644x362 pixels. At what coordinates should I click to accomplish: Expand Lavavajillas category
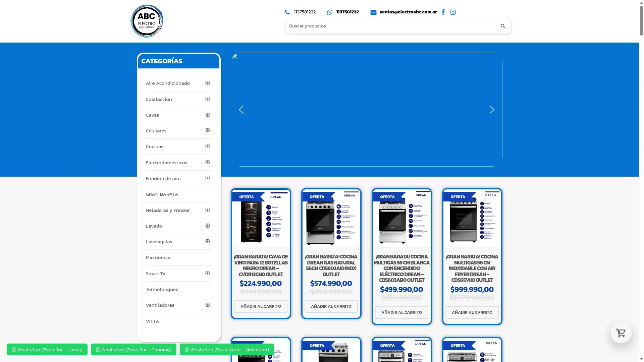[x=208, y=241]
